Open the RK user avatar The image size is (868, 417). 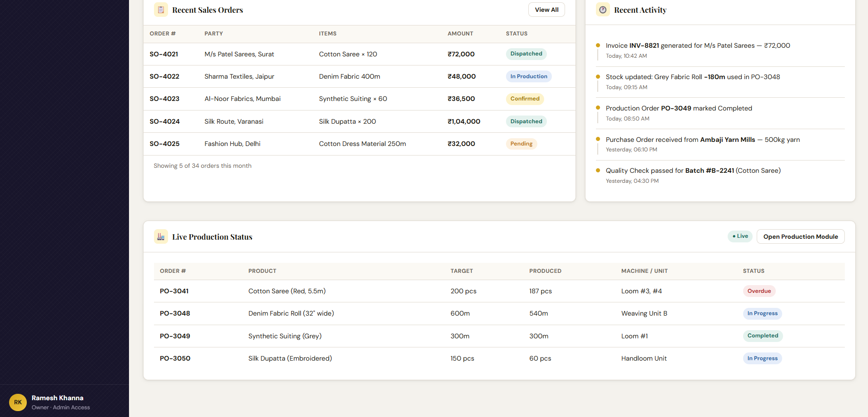[18, 402]
